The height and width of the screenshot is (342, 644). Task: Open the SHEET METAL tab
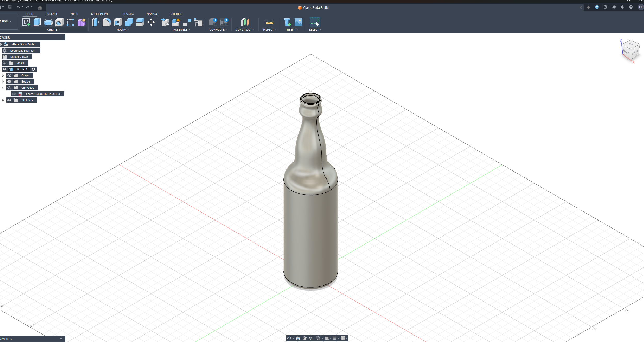click(x=100, y=14)
